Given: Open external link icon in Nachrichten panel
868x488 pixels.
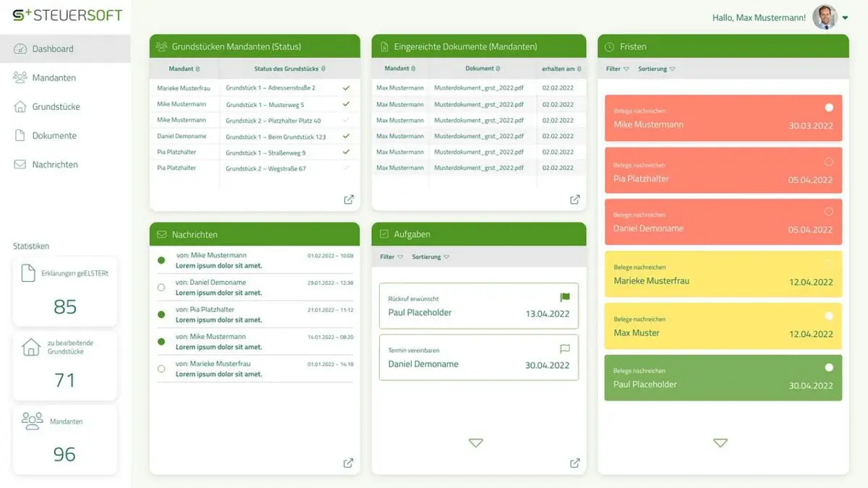Looking at the screenshot, I should pyautogui.click(x=349, y=463).
